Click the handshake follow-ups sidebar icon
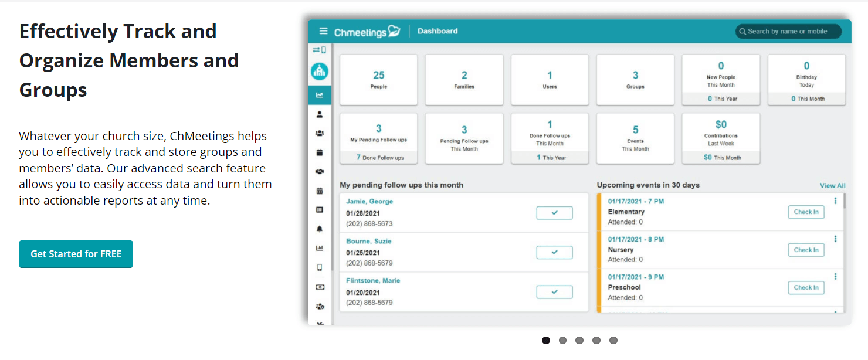868x360 pixels. coord(320,172)
